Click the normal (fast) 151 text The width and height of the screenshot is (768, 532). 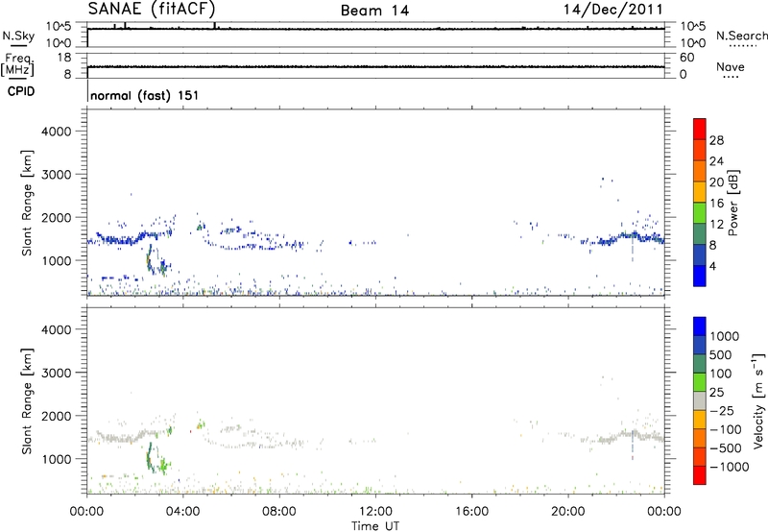pos(145,95)
